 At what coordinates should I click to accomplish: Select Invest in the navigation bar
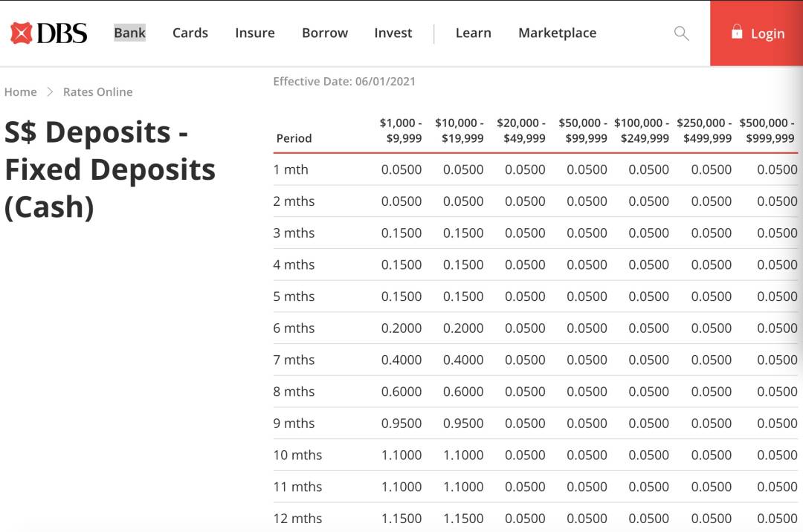click(x=393, y=33)
